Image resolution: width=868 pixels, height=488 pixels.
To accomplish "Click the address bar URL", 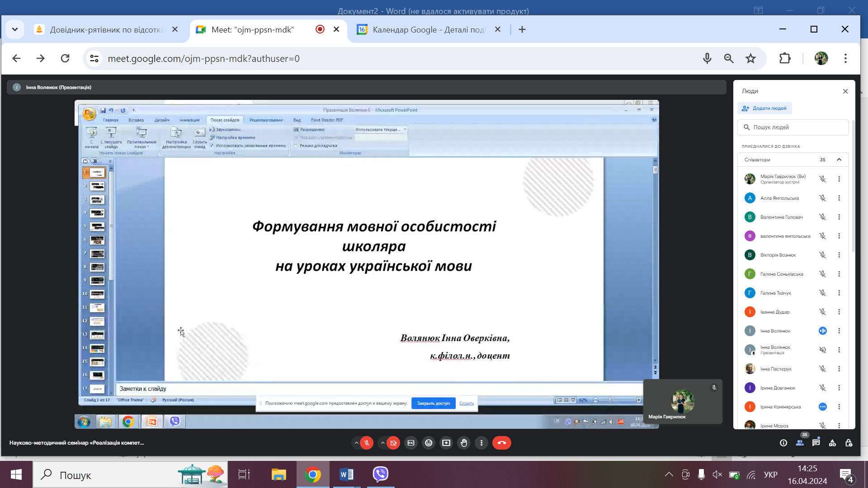I will [x=203, y=59].
